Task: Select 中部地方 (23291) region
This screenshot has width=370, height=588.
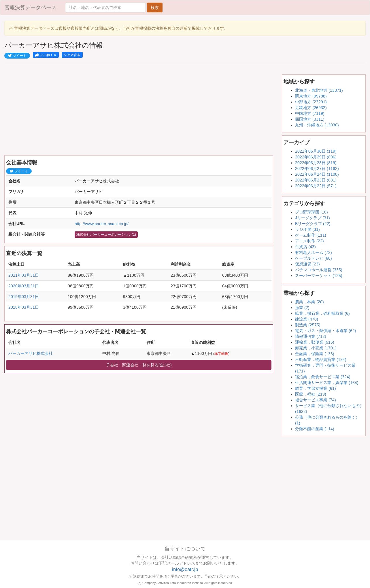Action: [311, 102]
